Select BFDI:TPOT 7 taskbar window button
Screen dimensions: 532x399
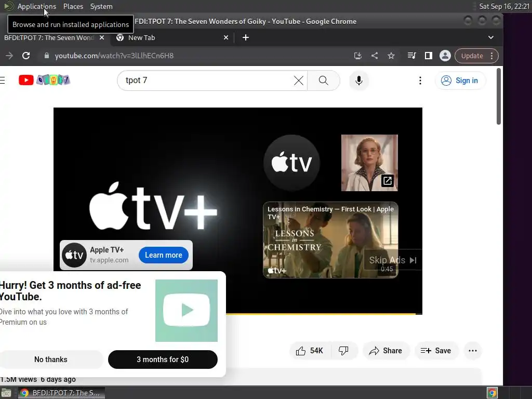pos(61,393)
